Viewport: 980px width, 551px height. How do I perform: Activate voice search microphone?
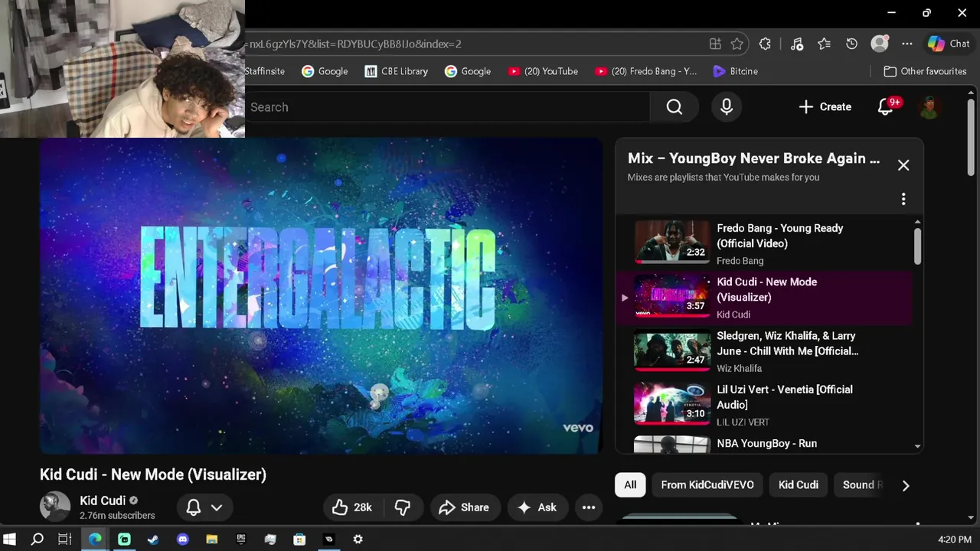(x=727, y=107)
